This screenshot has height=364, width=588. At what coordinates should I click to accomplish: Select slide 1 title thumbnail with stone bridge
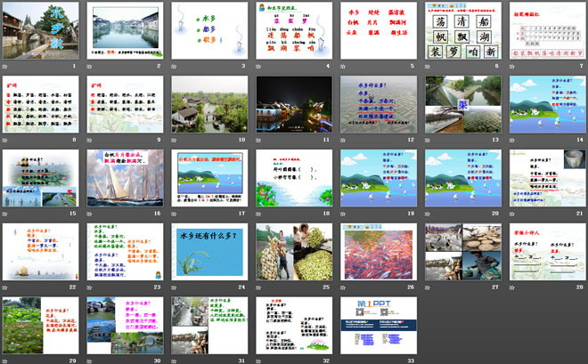pos(40,31)
